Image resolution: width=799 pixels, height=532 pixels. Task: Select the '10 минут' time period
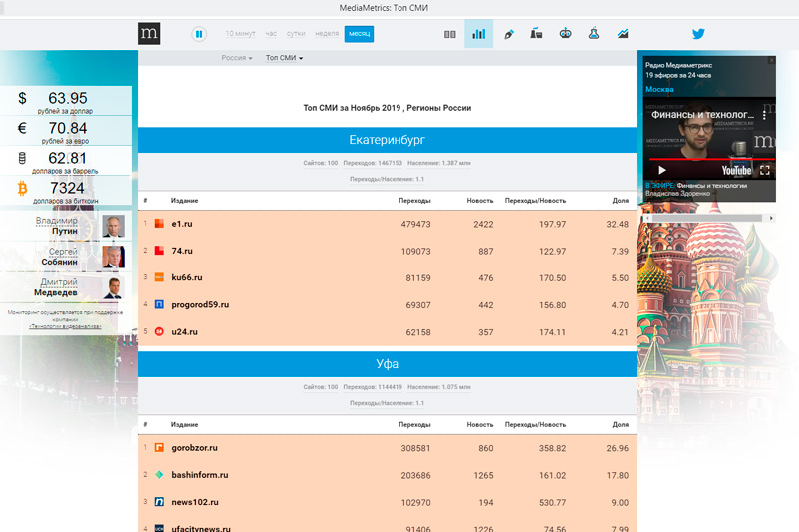point(240,34)
